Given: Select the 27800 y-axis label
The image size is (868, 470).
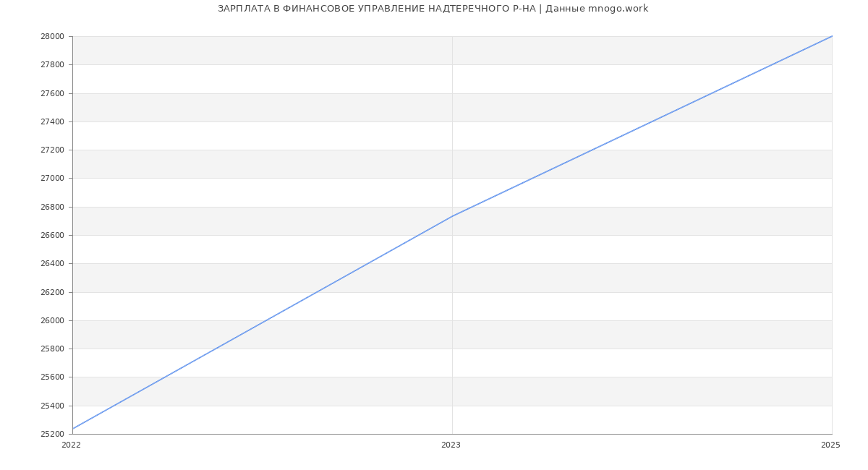Looking at the screenshot, I should pos(52,65).
